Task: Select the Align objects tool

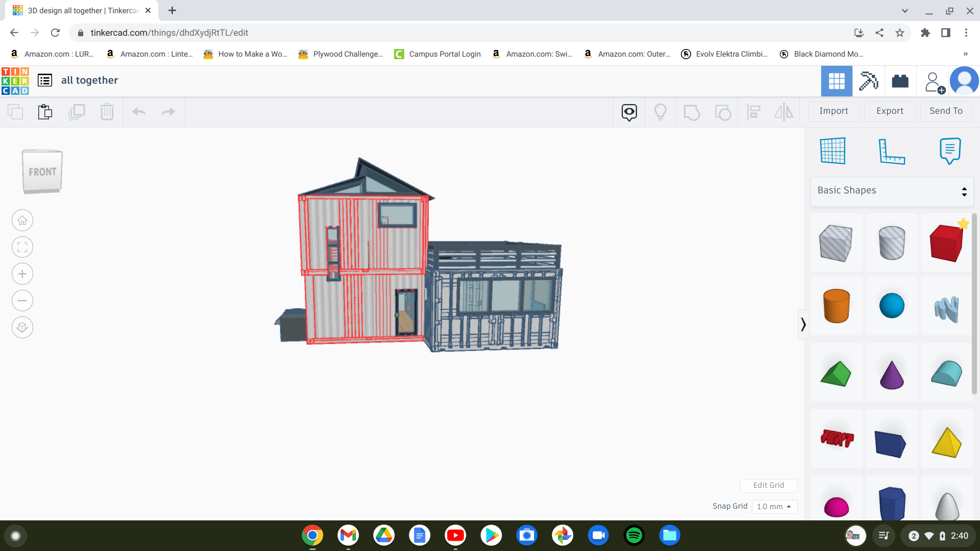Action: click(753, 112)
